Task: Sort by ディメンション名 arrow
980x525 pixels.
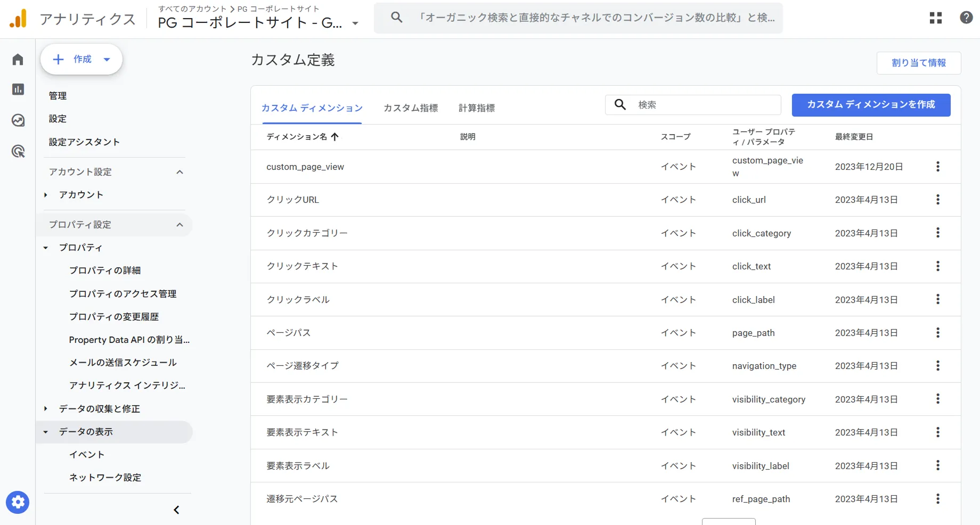Action: [334, 137]
